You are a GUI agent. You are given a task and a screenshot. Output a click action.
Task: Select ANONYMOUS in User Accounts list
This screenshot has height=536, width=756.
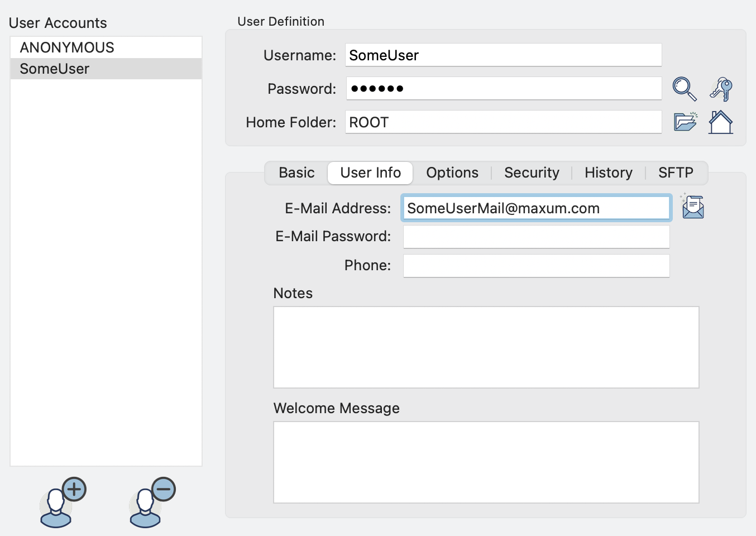67,47
